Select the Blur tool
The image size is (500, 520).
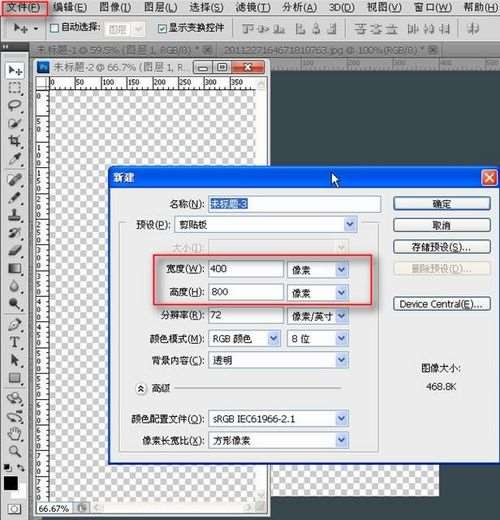15,286
